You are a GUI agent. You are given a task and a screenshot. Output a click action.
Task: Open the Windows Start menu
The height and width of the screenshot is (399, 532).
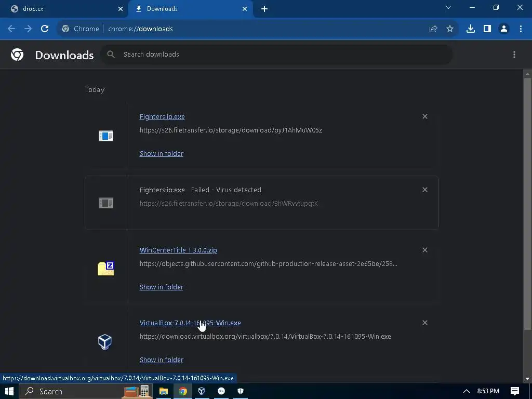click(9, 391)
